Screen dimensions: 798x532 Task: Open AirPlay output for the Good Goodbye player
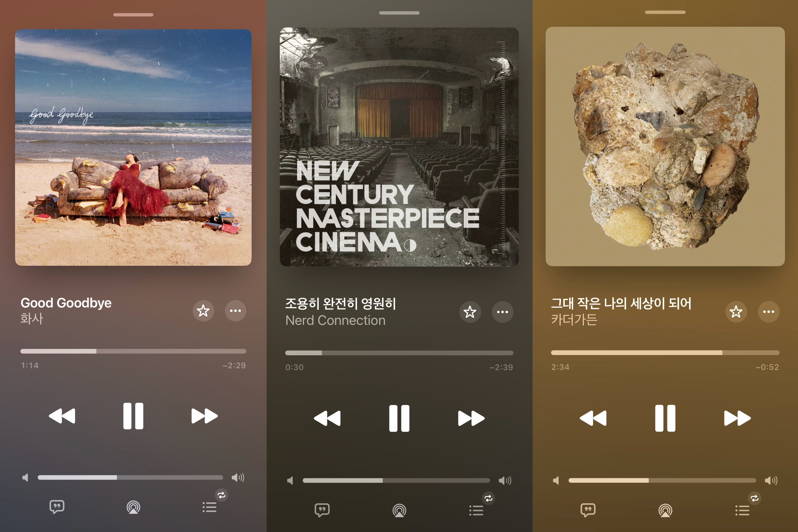pyautogui.click(x=133, y=507)
